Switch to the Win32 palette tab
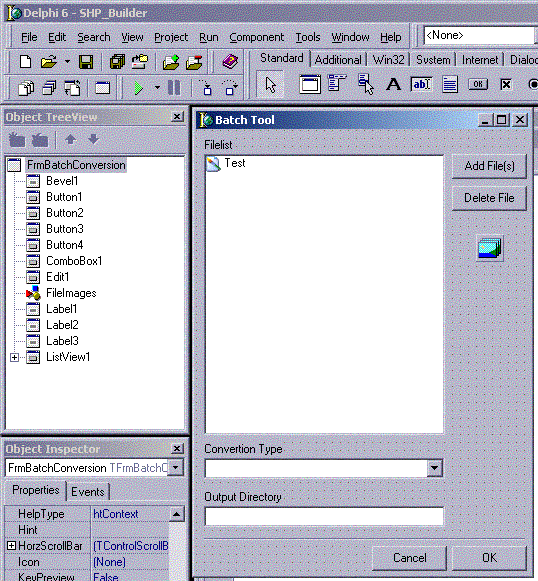Image resolution: width=538 pixels, height=581 pixels. click(x=388, y=60)
